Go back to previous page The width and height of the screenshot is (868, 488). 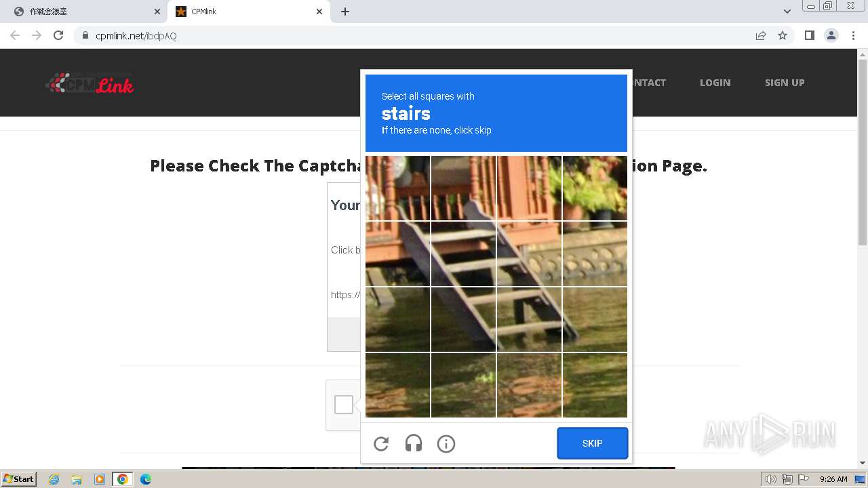[x=15, y=35]
